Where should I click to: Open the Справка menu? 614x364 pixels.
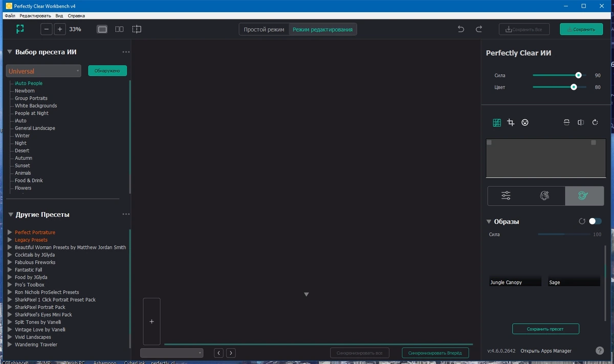point(76,16)
